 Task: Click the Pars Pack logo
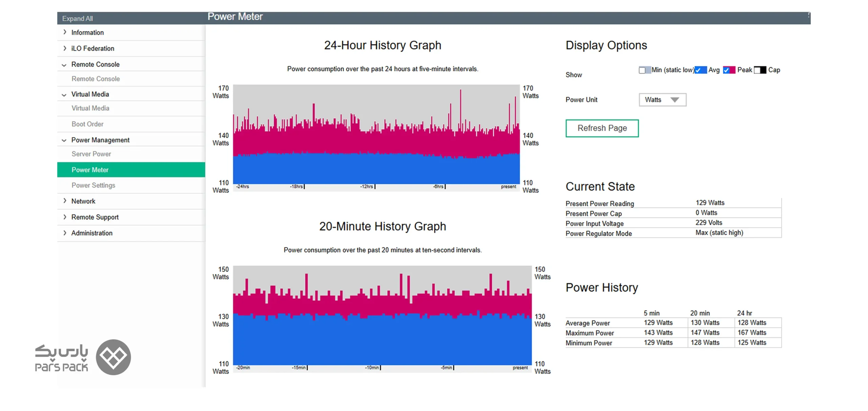point(83,357)
